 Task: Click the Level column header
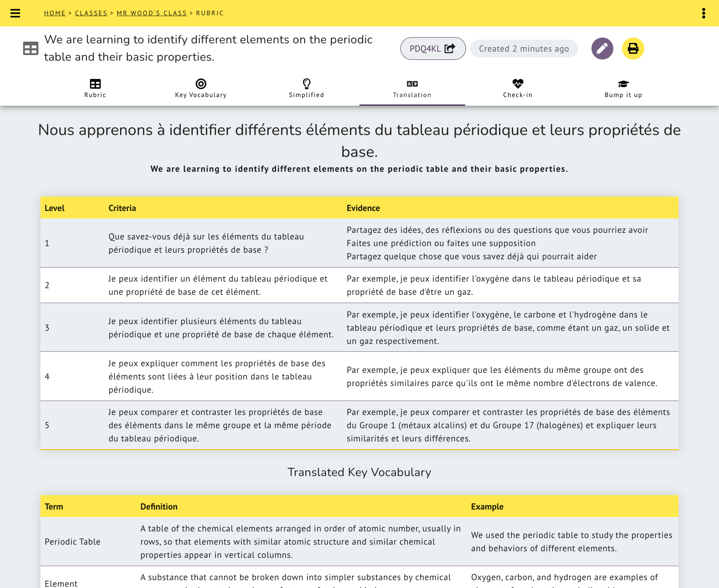(54, 208)
